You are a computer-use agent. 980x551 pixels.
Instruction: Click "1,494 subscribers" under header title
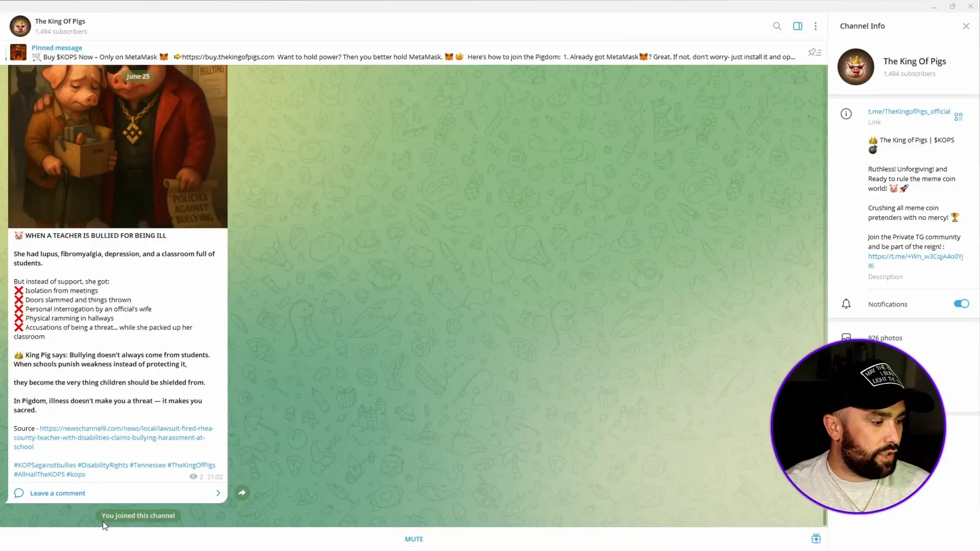61,32
